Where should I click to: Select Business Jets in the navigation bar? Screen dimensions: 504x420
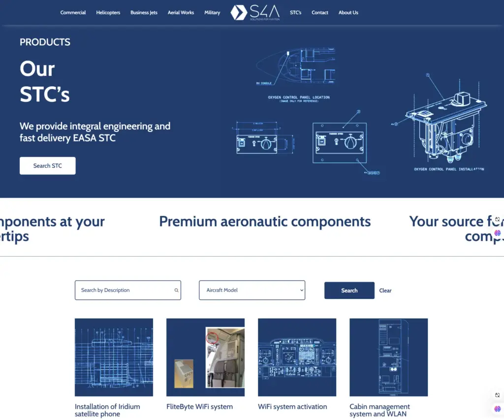click(x=144, y=13)
